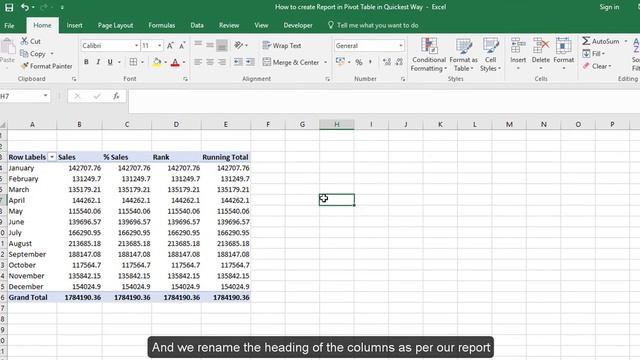Click the Save icon in title bar
The width and height of the screenshot is (640, 360).
[x=9, y=7]
